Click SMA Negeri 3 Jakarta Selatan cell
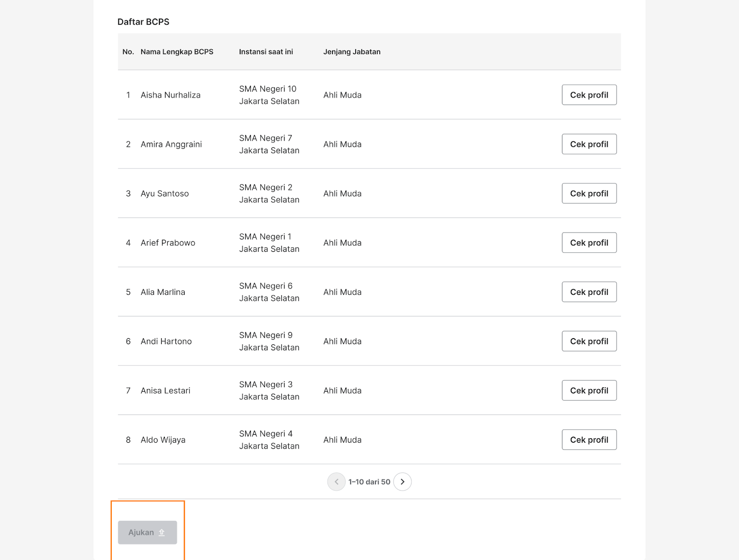The image size is (739, 560). [269, 390]
